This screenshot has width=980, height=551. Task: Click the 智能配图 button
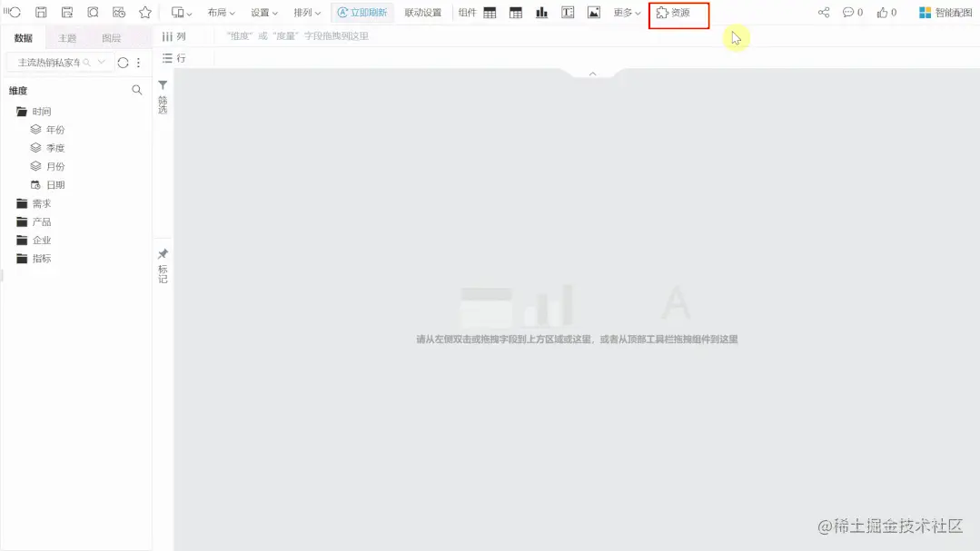coord(945,12)
